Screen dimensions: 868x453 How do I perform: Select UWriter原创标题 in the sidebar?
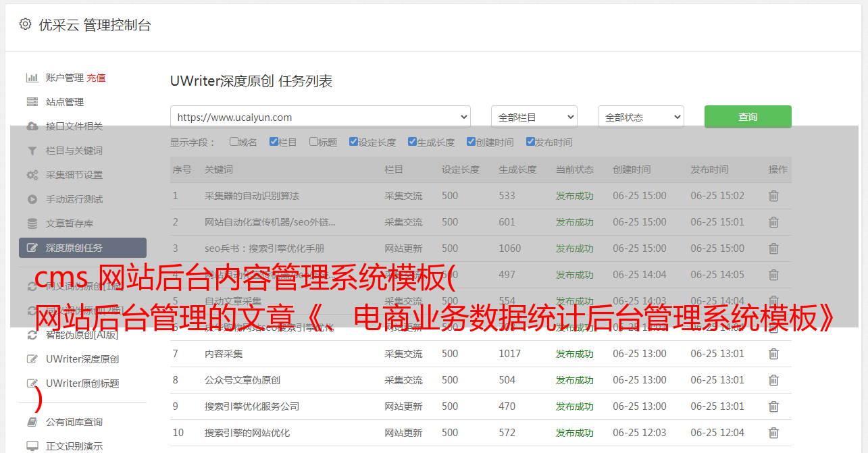click(x=82, y=383)
